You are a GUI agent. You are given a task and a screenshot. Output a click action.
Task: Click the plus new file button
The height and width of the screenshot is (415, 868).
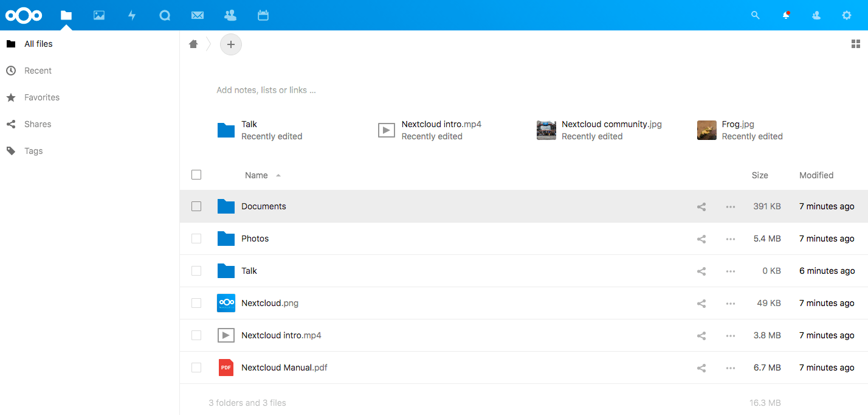(231, 44)
